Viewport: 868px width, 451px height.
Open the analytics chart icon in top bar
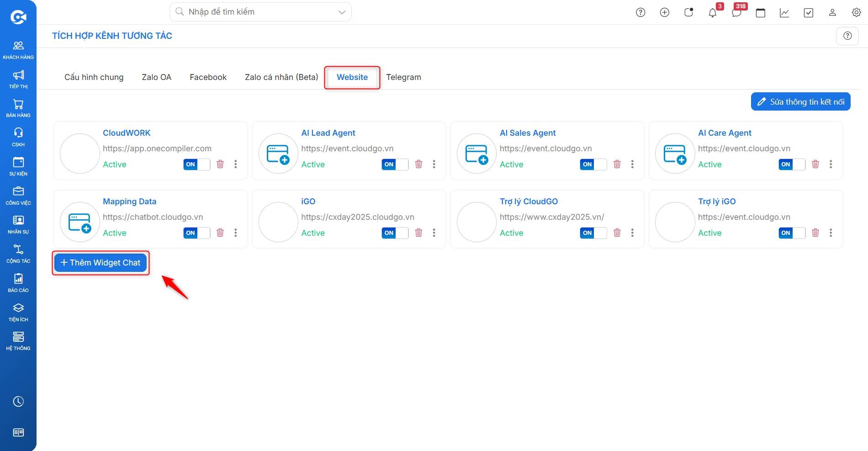coord(784,13)
